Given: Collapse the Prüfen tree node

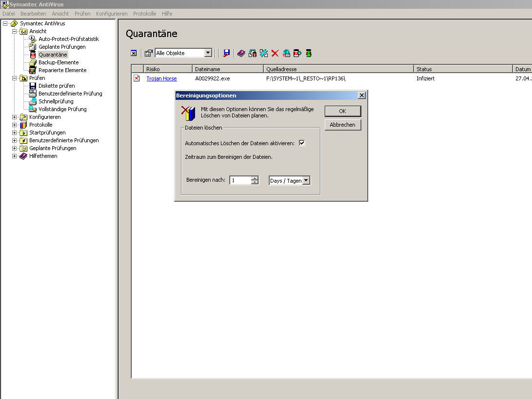Looking at the screenshot, I should (x=14, y=78).
